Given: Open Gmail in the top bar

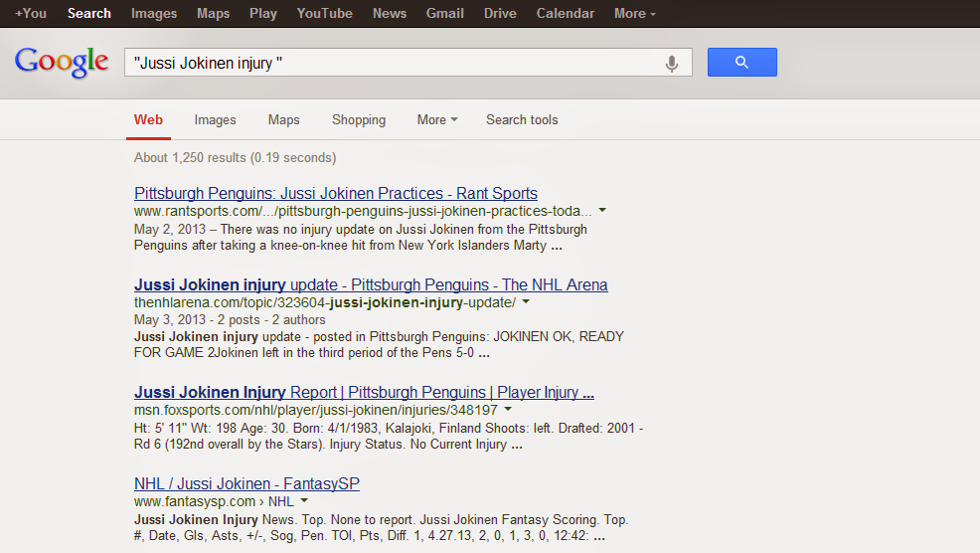Looking at the screenshot, I should 445,13.
